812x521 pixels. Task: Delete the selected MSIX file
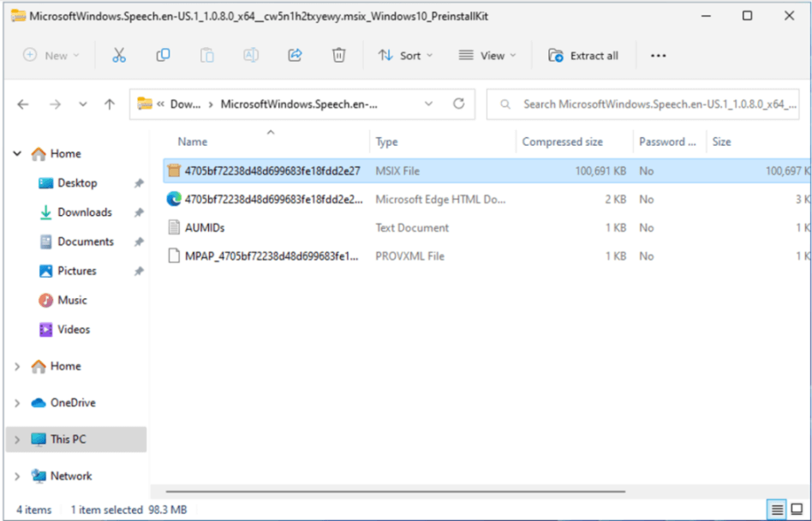pyautogui.click(x=338, y=55)
